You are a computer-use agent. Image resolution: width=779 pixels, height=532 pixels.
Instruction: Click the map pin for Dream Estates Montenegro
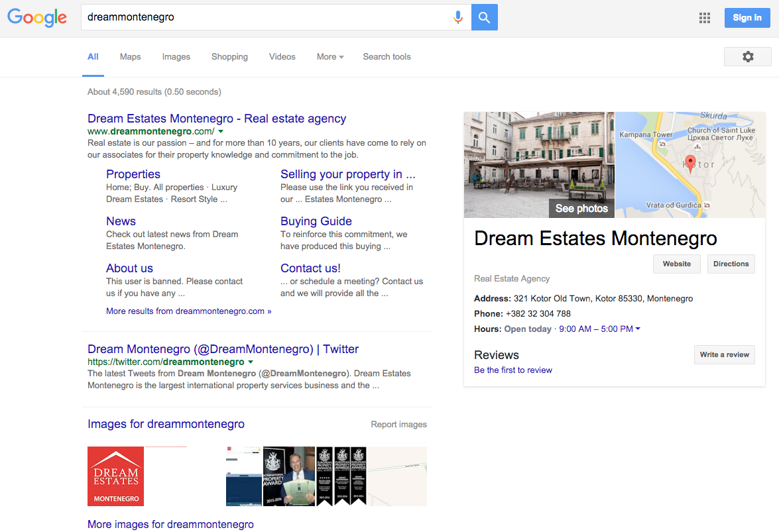click(690, 162)
